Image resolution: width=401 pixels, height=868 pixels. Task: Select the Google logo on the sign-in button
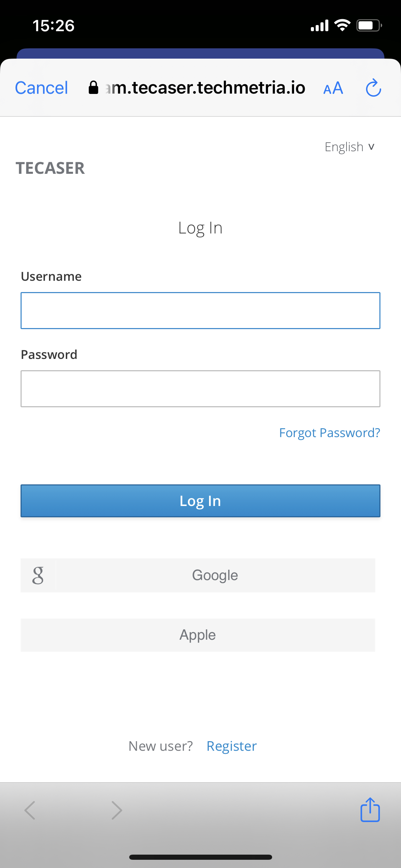click(38, 575)
